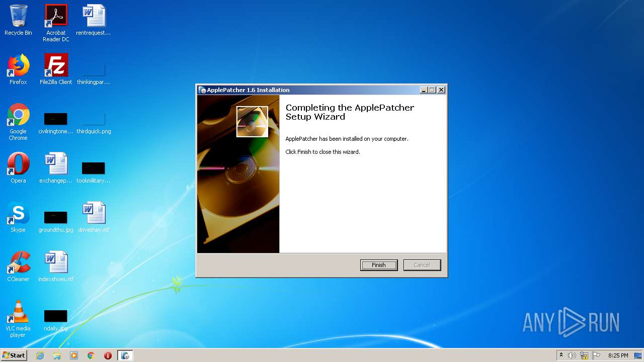
Task: Select the groundthu.jpg file icon
Action: click(x=56, y=222)
